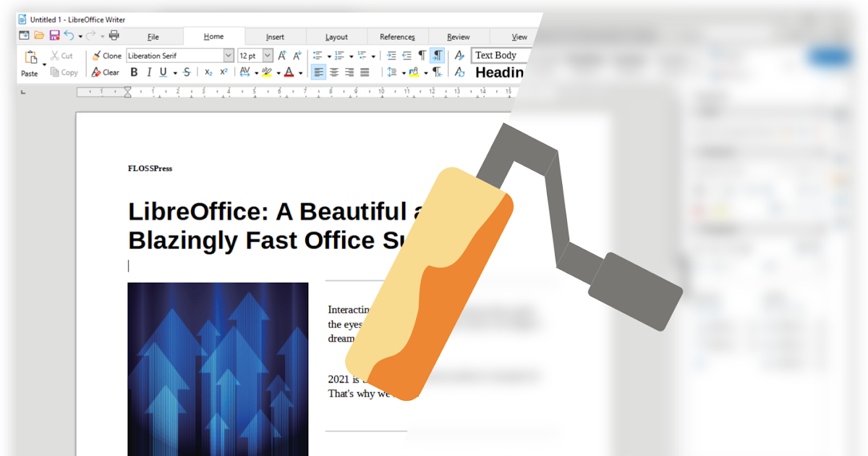868x456 pixels.
Task: Increase the font size with the A-up icon
Action: (x=283, y=55)
